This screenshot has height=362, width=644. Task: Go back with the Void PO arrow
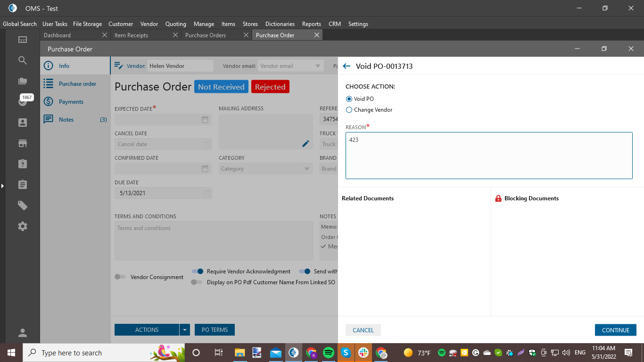347,66
